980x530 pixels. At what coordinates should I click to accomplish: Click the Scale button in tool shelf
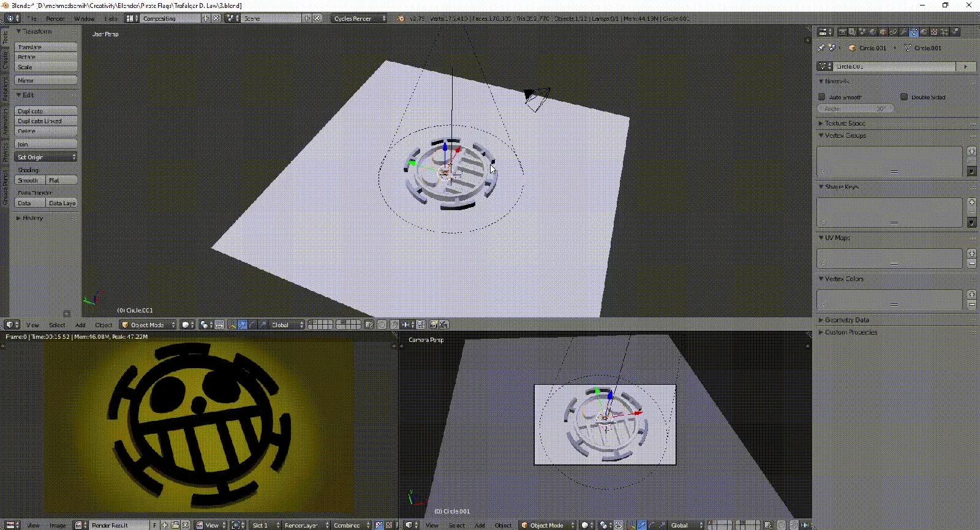(46, 67)
